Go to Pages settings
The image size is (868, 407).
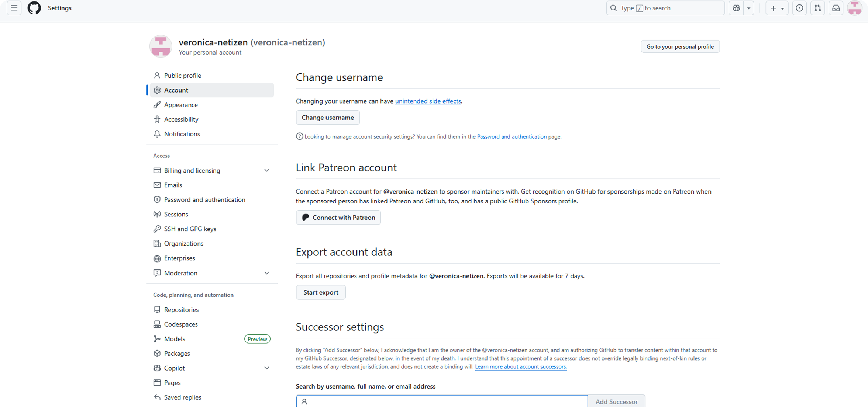[212, 383]
